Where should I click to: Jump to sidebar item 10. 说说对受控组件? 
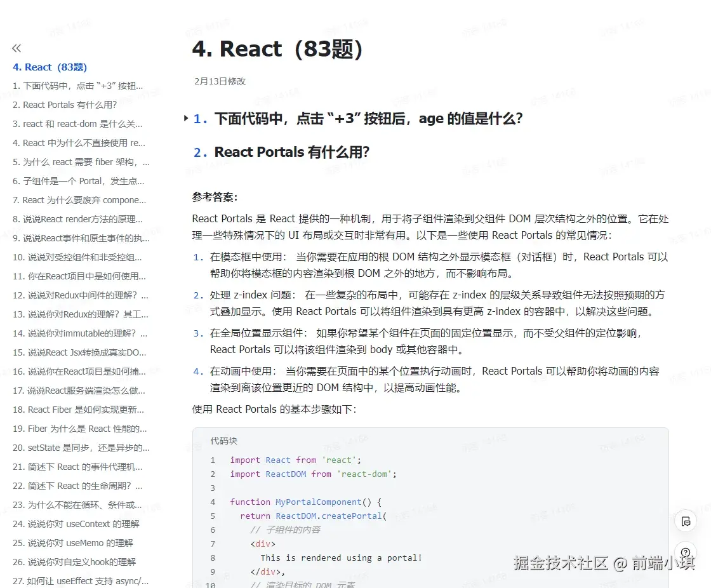click(77, 257)
